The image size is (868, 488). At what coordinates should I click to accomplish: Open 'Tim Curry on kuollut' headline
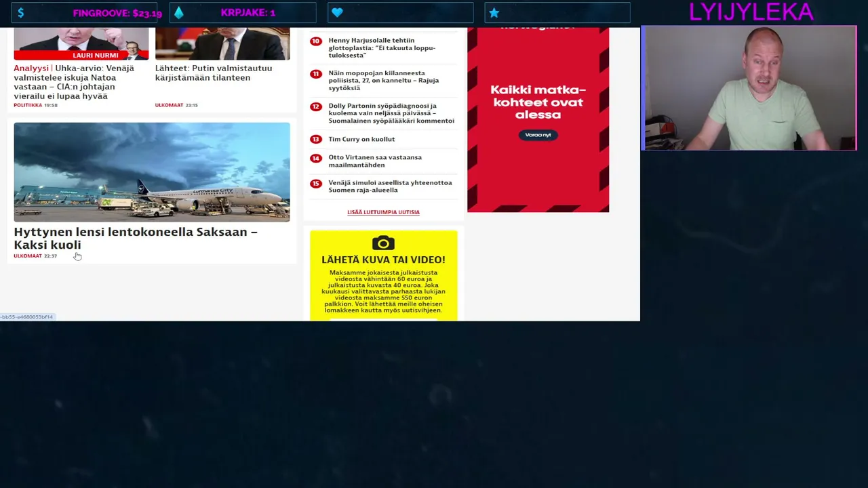click(x=361, y=139)
